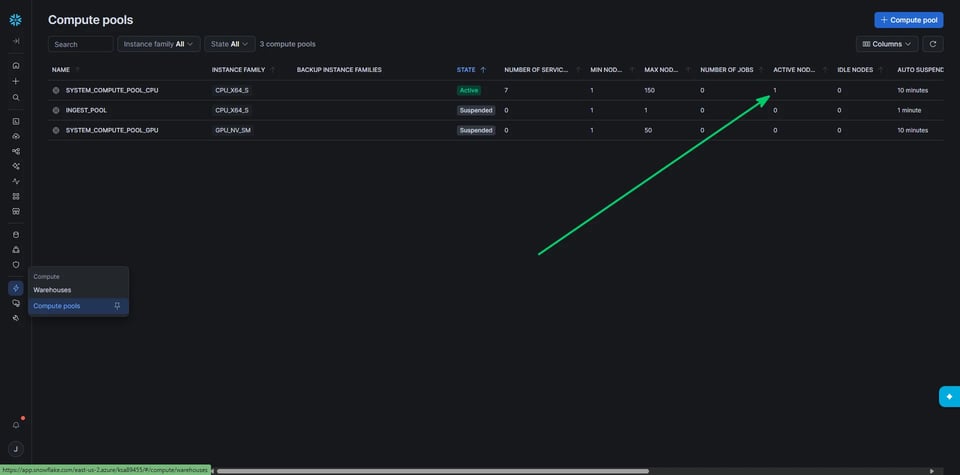The image size is (960, 475).
Task: Refresh the compute pools list
Action: click(x=933, y=44)
